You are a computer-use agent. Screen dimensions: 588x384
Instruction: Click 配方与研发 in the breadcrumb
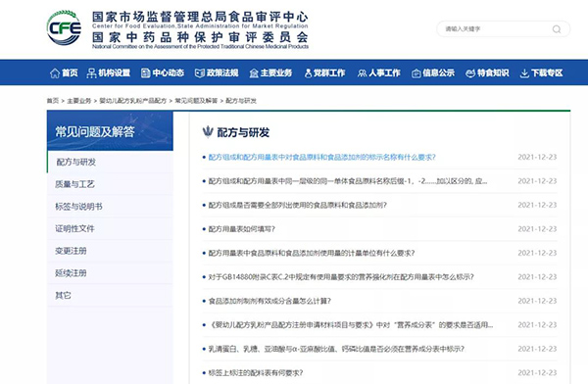click(241, 101)
